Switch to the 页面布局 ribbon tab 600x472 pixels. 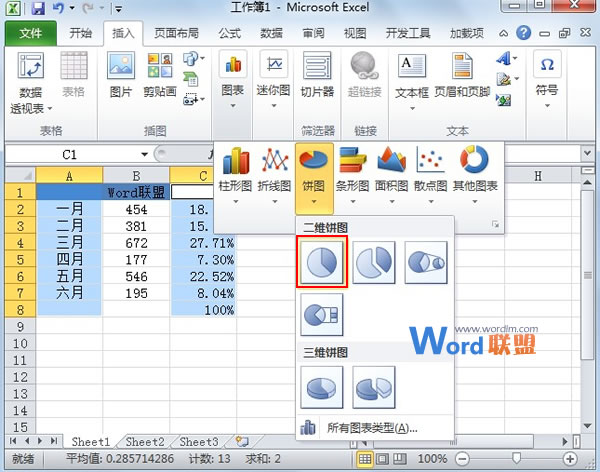click(x=175, y=32)
